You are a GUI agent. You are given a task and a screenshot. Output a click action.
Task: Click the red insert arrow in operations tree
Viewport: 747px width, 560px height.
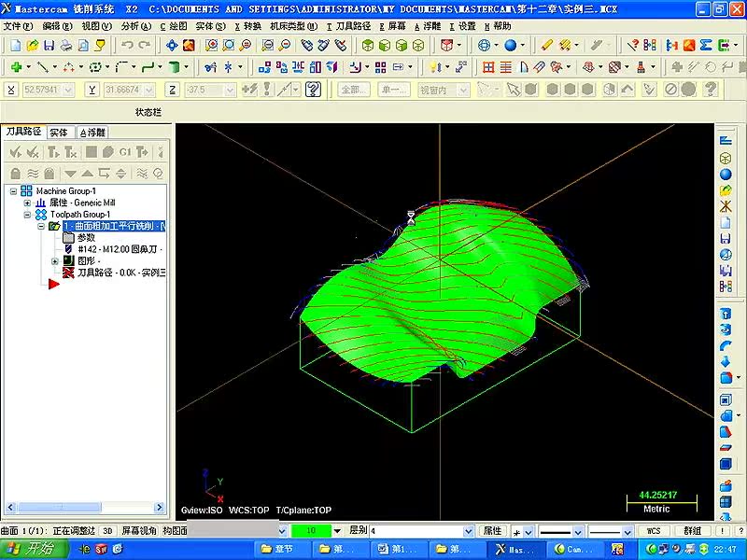pyautogui.click(x=53, y=285)
